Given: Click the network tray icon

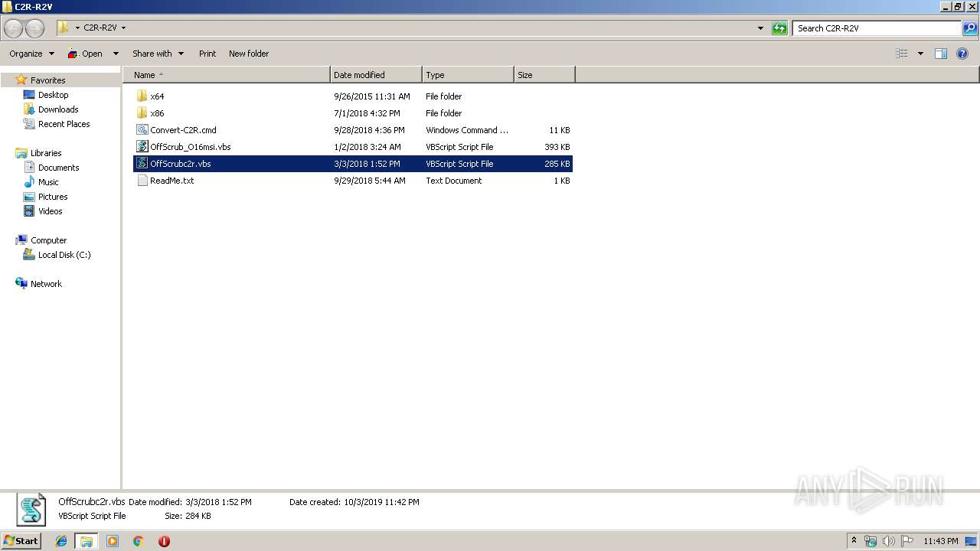Looking at the screenshot, I should pyautogui.click(x=871, y=541).
